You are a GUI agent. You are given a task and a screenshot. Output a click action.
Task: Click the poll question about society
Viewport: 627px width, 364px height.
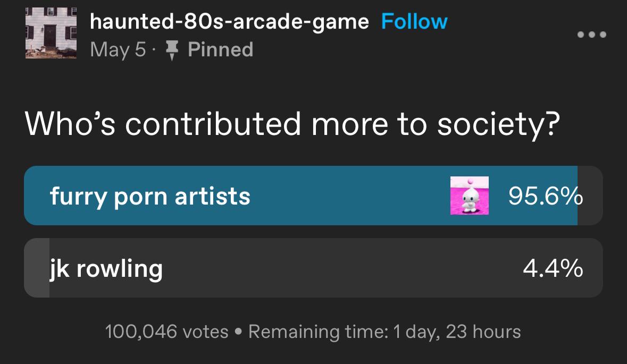(x=292, y=124)
